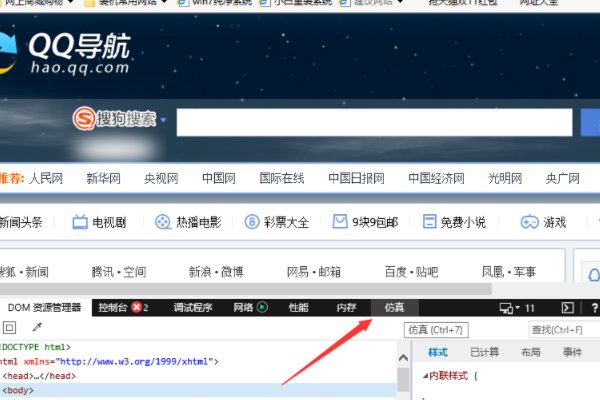The height and width of the screenshot is (400, 600).
Task: Collapse the 内联样式 section triangle
Action: 425,376
